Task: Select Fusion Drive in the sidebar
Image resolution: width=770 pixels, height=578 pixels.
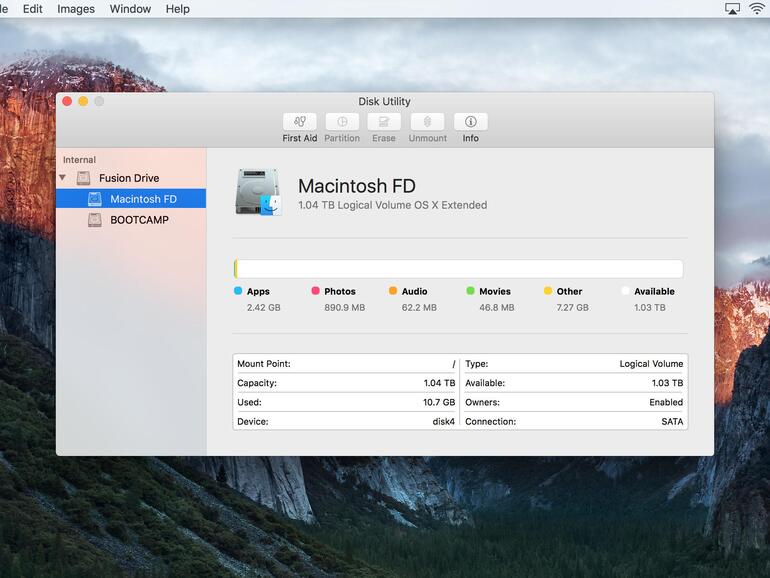Action: tap(128, 178)
